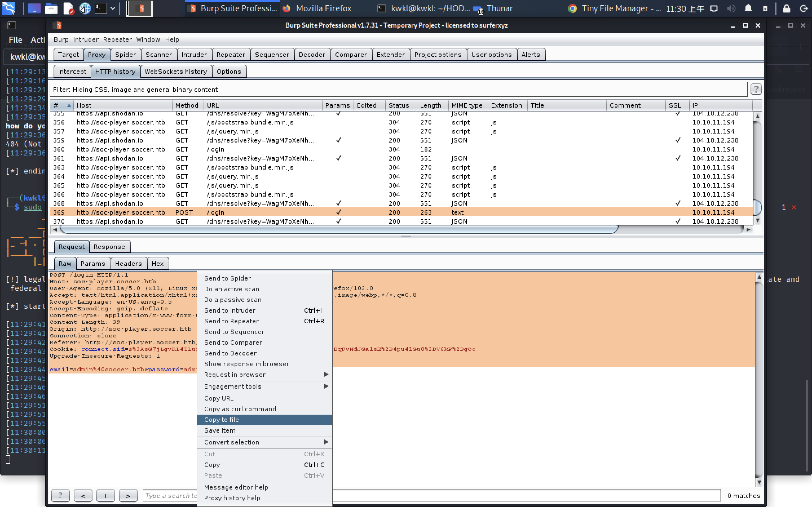Click the history table horizontal scrollbar
Viewport: 812px width, 507px height.
coord(339,229)
